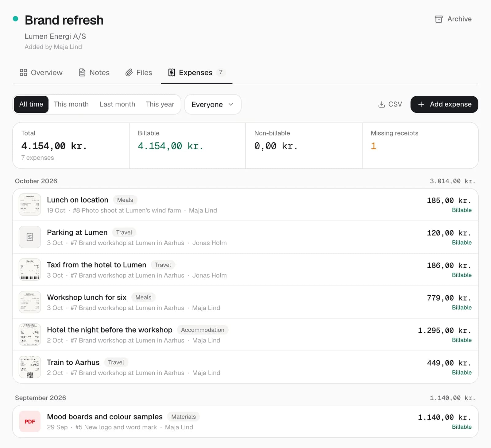Image resolution: width=491 pixels, height=448 pixels.
Task: Go to the Files tab
Action: click(139, 73)
